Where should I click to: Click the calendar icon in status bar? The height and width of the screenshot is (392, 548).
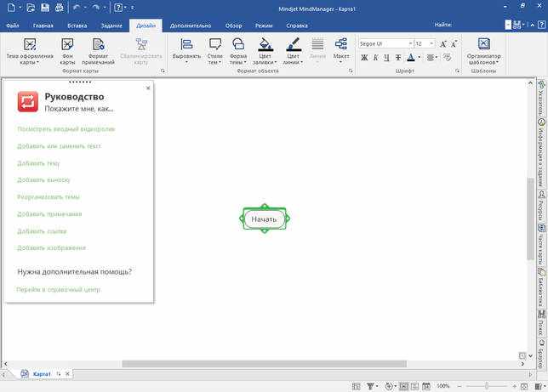pos(426,386)
